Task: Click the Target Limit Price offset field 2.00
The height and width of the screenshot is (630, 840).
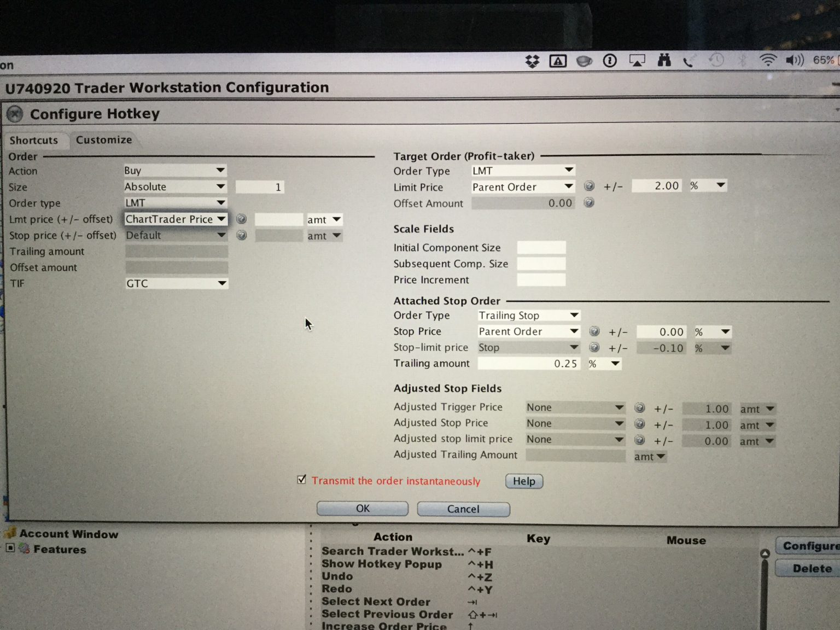Action: 657,186
